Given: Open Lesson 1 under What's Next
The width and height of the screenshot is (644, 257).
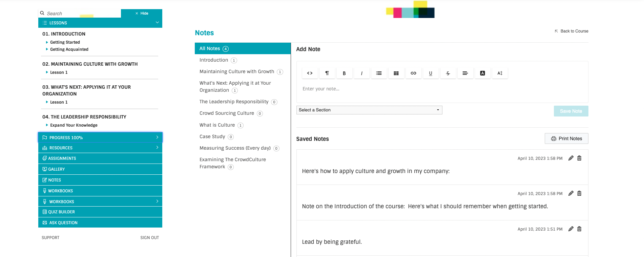Looking at the screenshot, I should pos(59,102).
